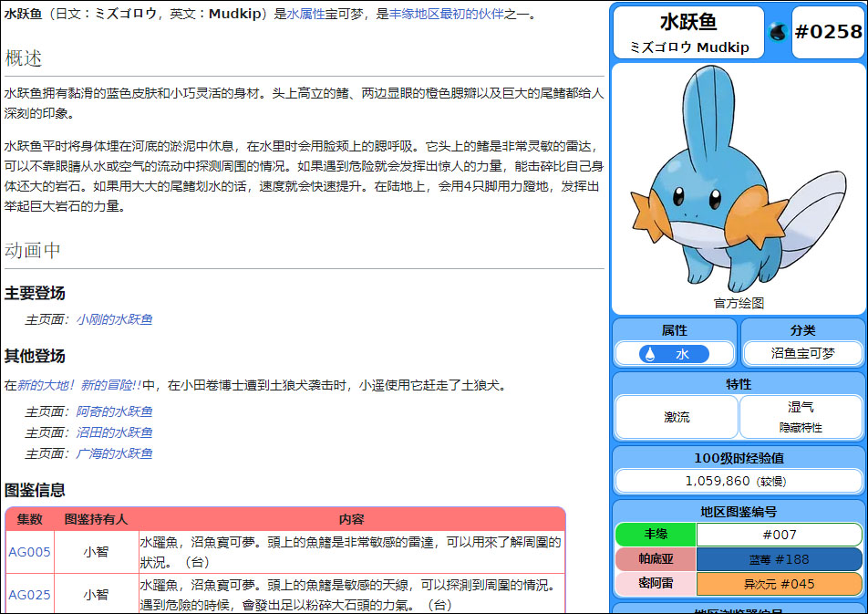Click the 1,059,860 experience value
Image resolution: width=868 pixels, height=614 pixels.
pyautogui.click(x=718, y=481)
